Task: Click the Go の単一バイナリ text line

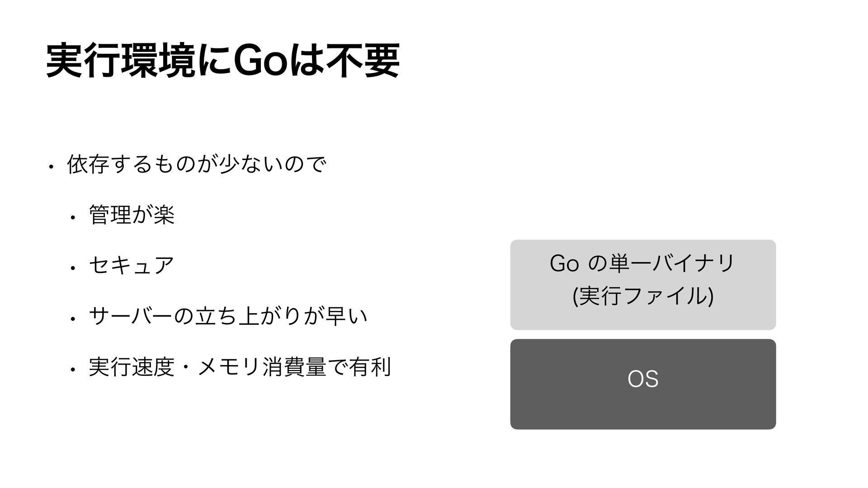Action: pos(643,263)
